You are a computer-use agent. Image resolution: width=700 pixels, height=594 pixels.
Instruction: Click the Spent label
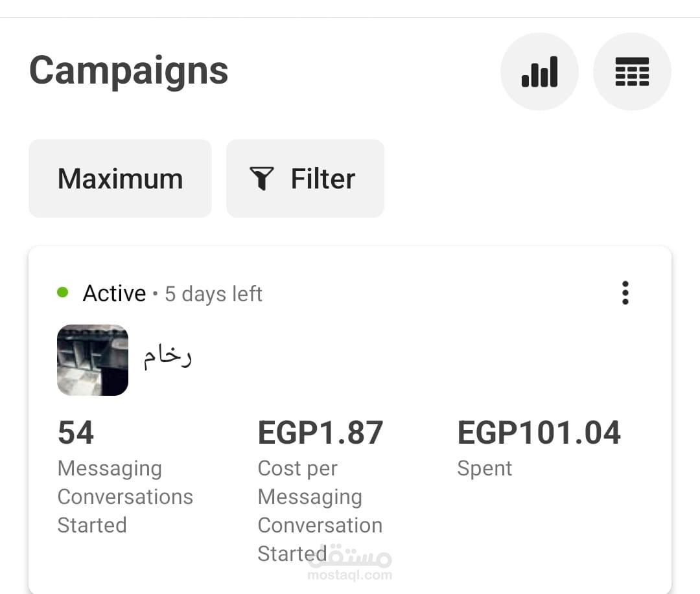[484, 468]
